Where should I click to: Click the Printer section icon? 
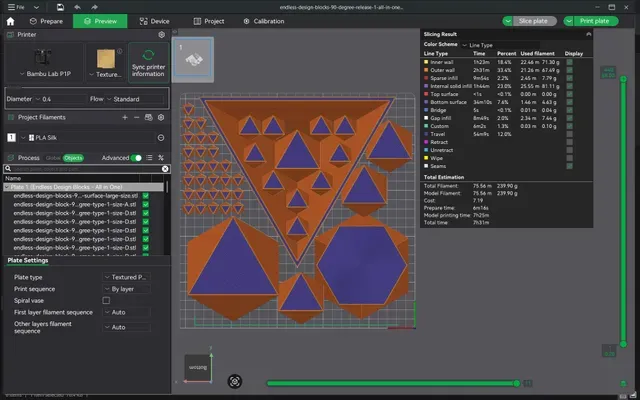[11, 35]
